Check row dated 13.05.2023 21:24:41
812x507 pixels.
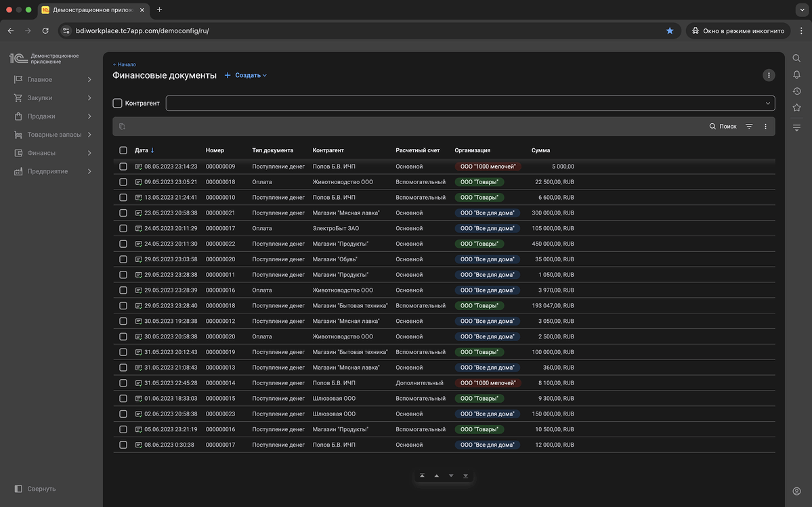click(123, 197)
